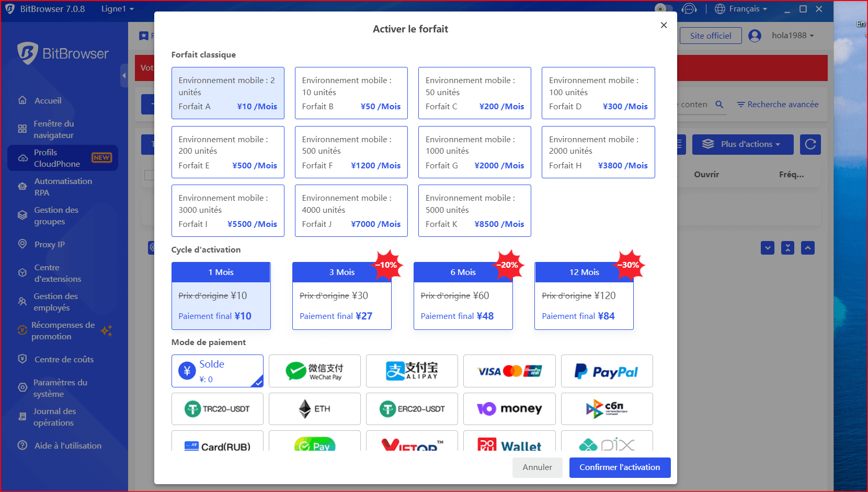Image resolution: width=868 pixels, height=492 pixels.
Task: Close the Activer le forfait dialog
Action: point(664,25)
